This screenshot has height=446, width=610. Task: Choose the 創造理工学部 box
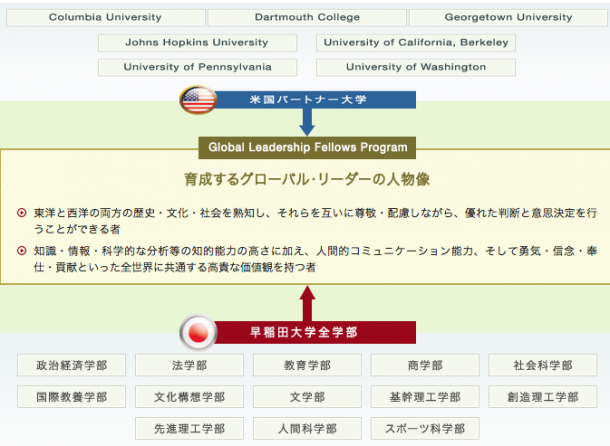tap(543, 397)
